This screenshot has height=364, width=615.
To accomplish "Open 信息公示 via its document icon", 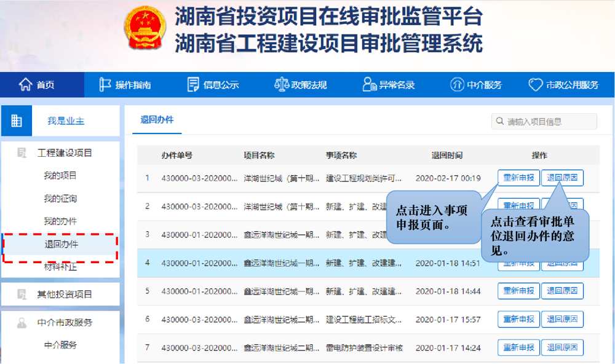I will (193, 85).
